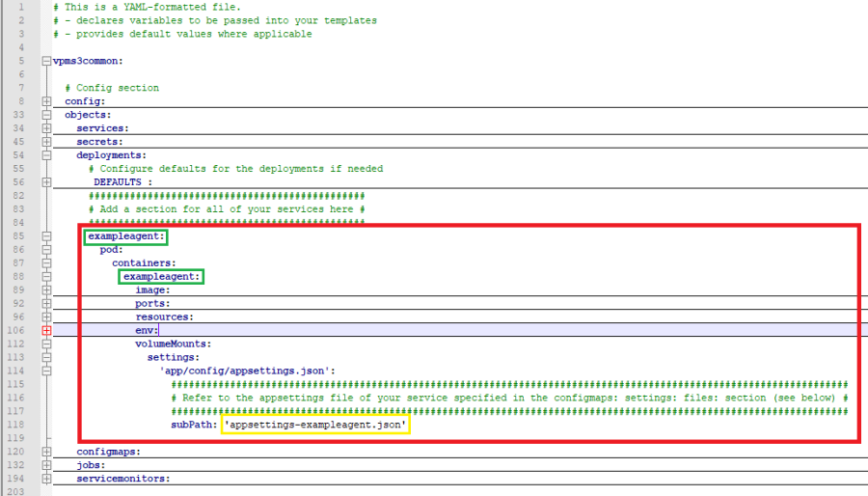The width and height of the screenshot is (868, 496).
Task: Expand the red env fold marker
Action: coord(45,330)
